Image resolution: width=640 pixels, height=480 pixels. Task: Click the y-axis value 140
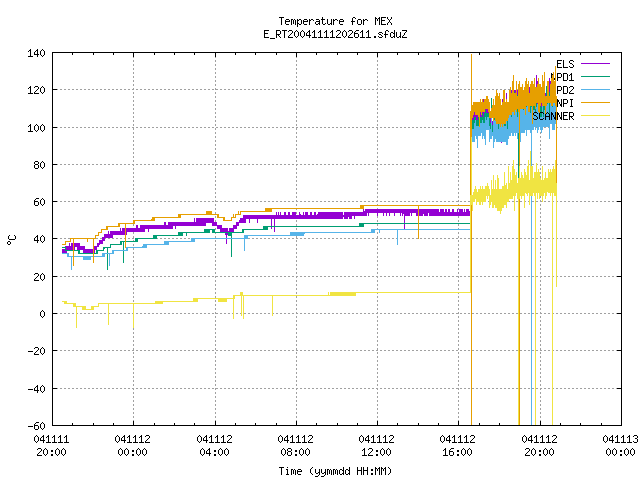point(36,53)
